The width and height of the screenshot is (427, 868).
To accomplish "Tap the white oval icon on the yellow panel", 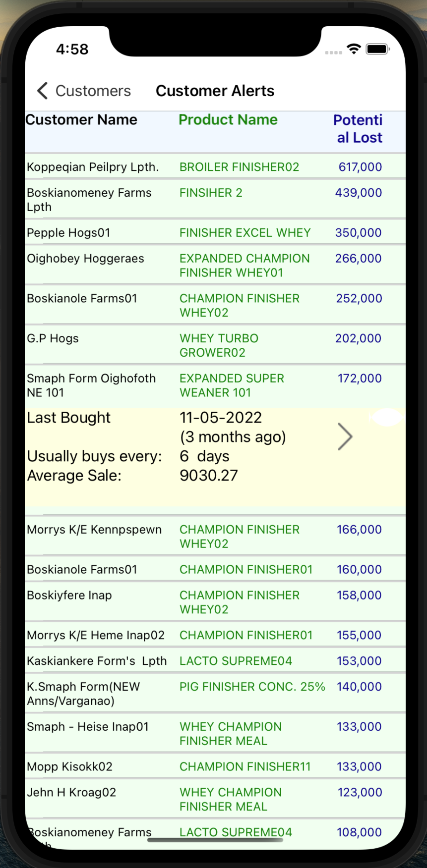I will pos(386,417).
